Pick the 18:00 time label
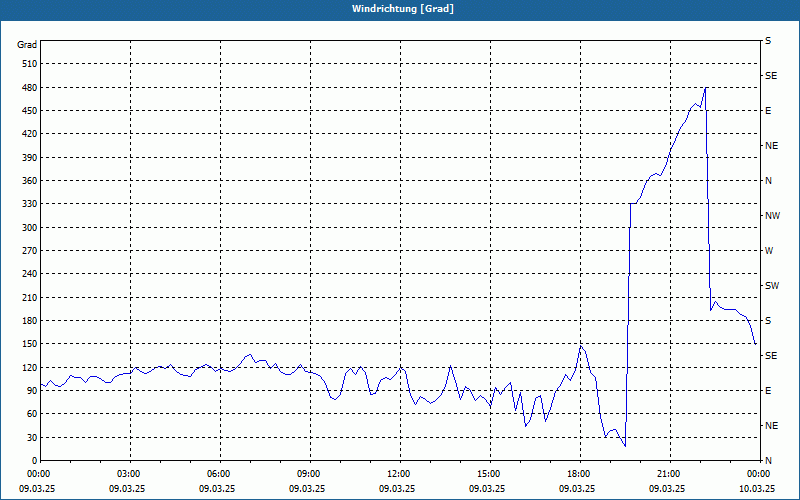This screenshot has height=500, width=800. (x=581, y=474)
